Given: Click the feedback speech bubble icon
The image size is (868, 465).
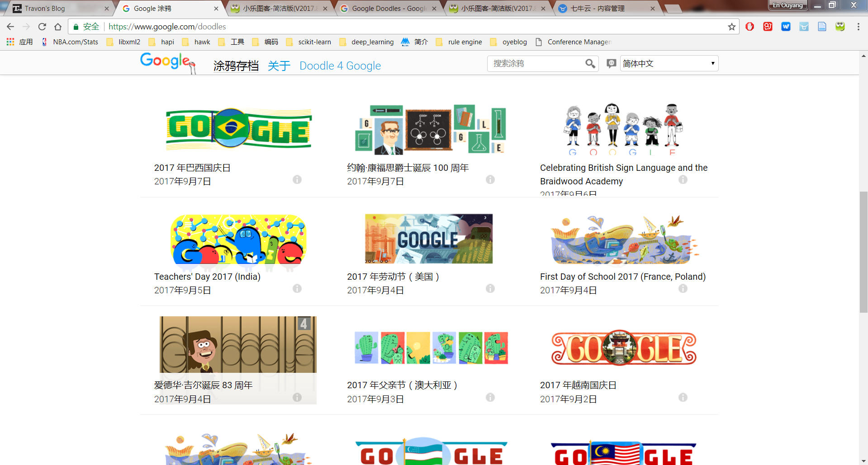Looking at the screenshot, I should [611, 64].
